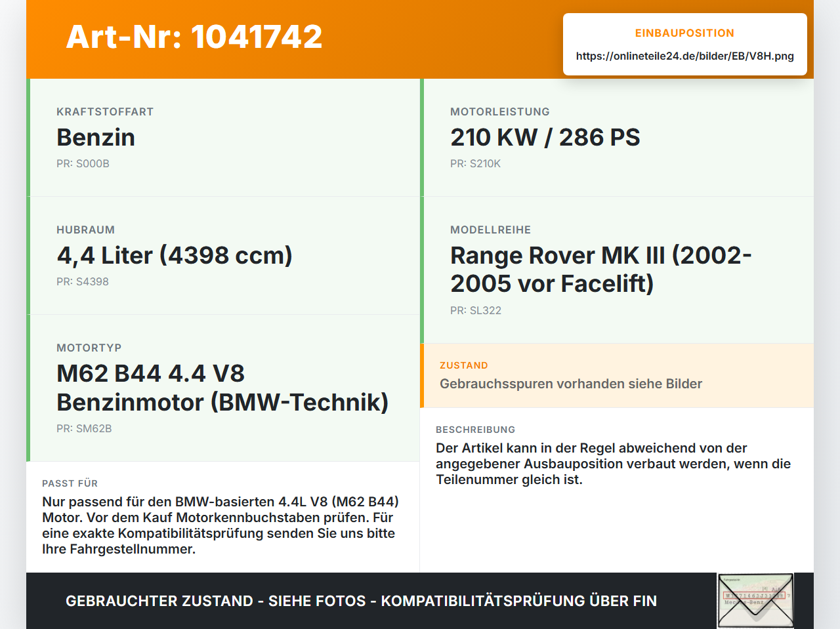Click the compatibility note starting 'Nur passend für'
This screenshot has width=840, height=629.
coord(220,525)
